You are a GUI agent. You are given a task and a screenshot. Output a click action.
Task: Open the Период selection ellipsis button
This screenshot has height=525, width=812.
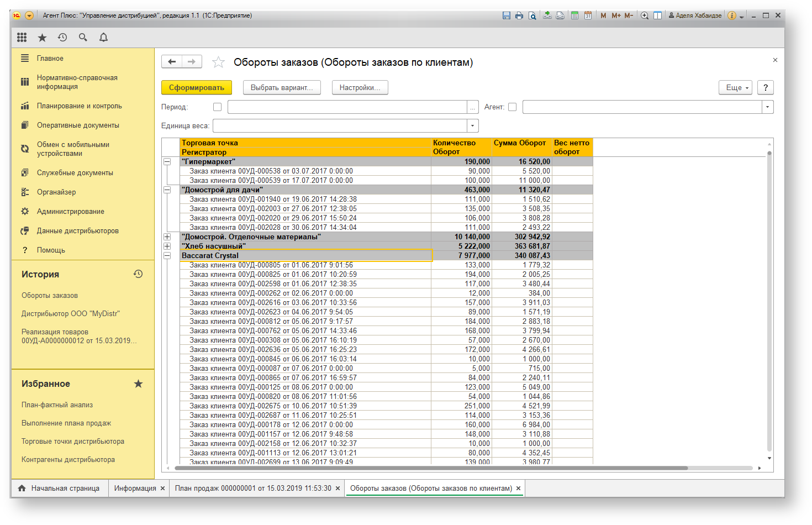[x=472, y=107]
